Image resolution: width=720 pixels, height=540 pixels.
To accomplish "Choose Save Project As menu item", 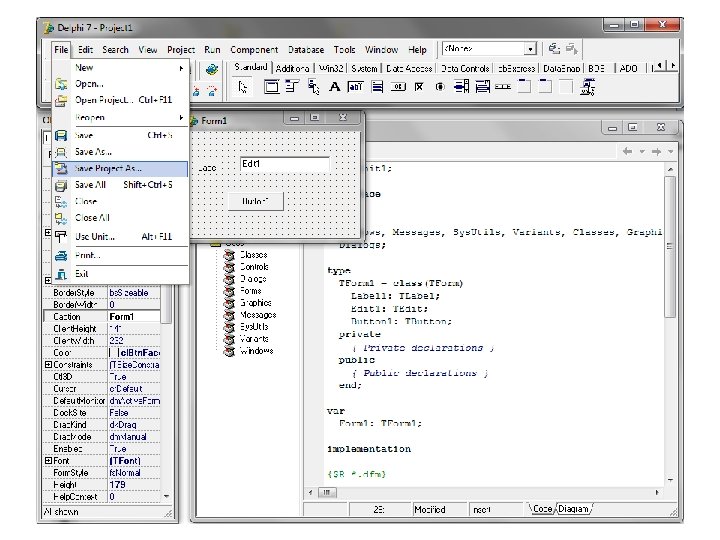I will (x=108, y=169).
